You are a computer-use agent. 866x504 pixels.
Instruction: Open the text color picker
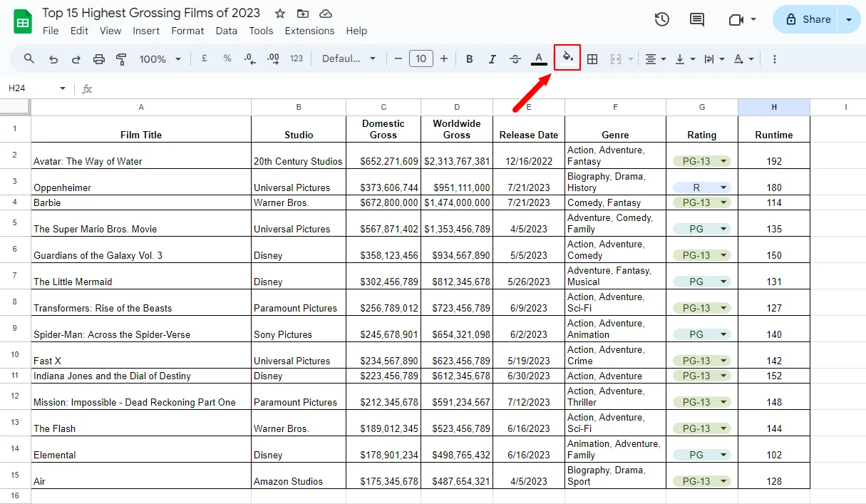(539, 58)
